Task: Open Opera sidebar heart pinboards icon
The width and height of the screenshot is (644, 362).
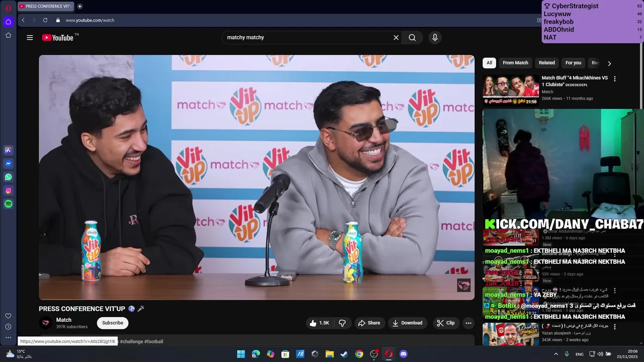Action: click(8, 316)
